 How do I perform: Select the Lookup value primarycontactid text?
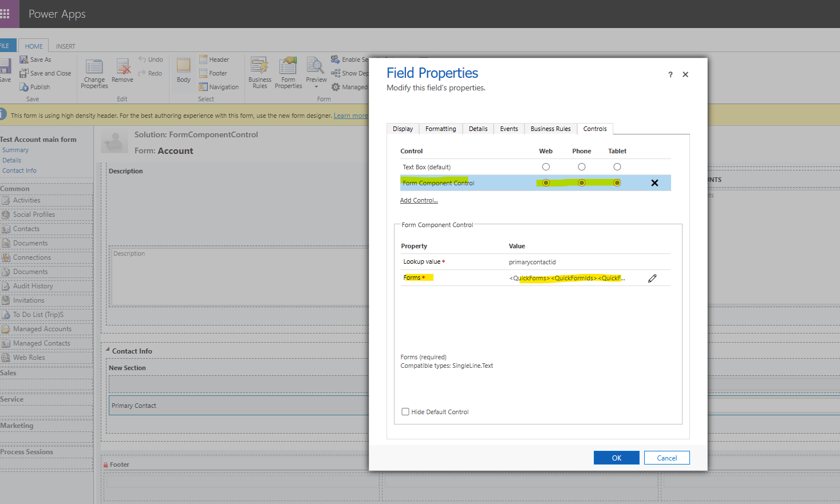(x=533, y=262)
